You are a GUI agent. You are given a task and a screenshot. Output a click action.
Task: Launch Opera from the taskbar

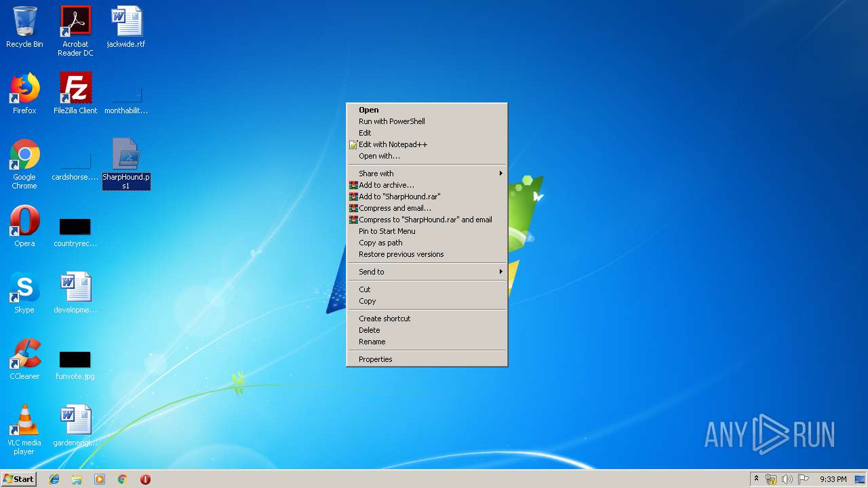point(145,479)
